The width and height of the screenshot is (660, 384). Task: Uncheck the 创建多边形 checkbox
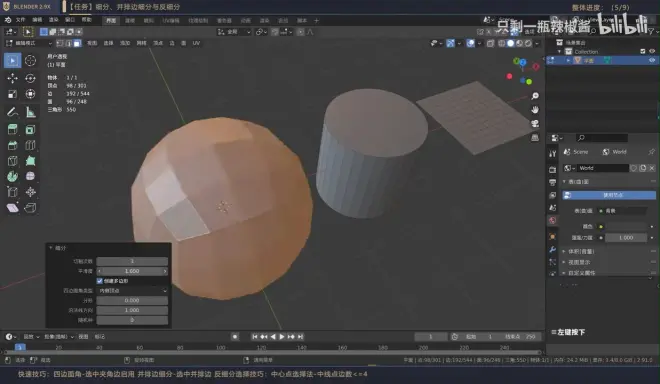tap(100, 281)
